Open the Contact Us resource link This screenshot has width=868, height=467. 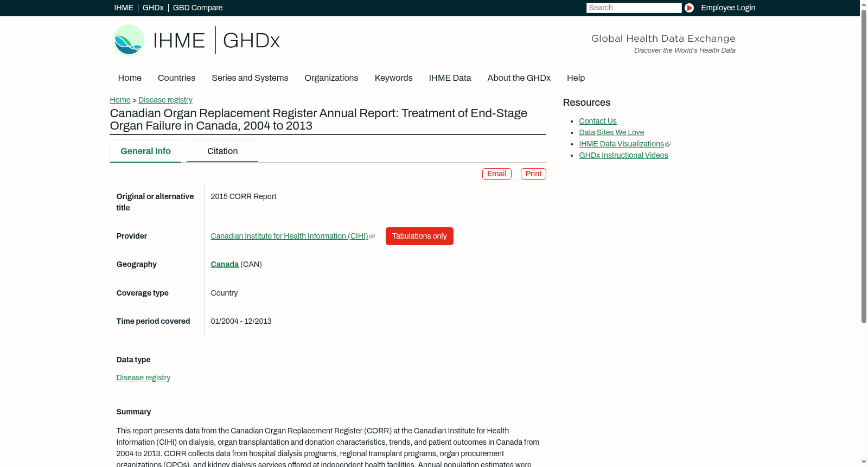[x=598, y=121]
